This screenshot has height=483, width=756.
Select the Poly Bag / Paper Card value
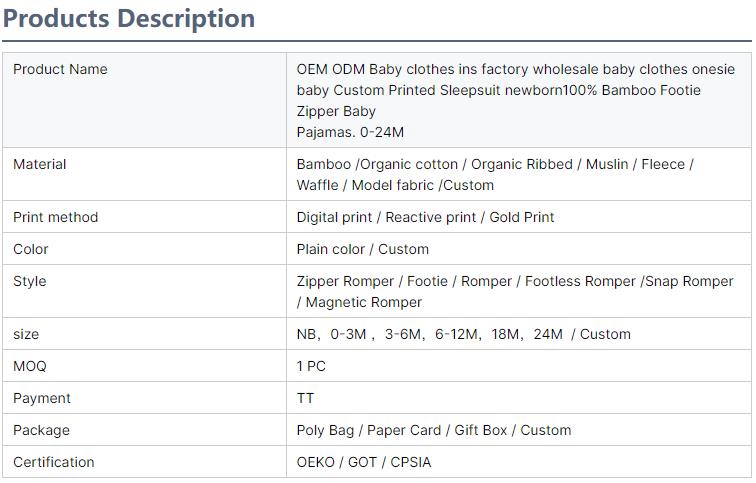pos(433,430)
